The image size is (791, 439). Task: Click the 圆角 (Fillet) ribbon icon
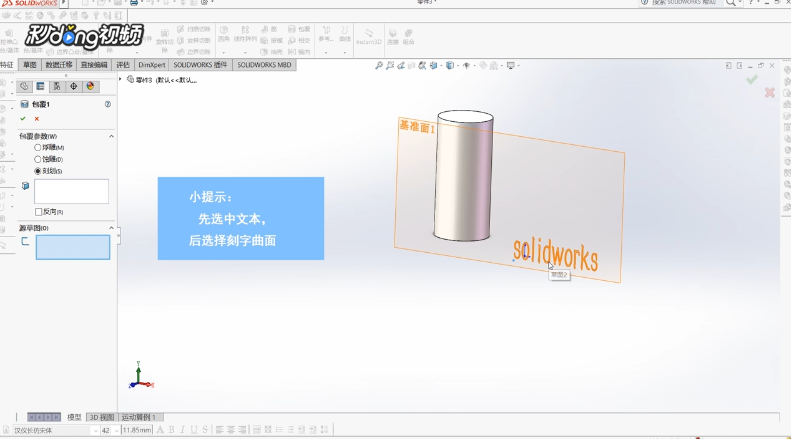pos(223,34)
